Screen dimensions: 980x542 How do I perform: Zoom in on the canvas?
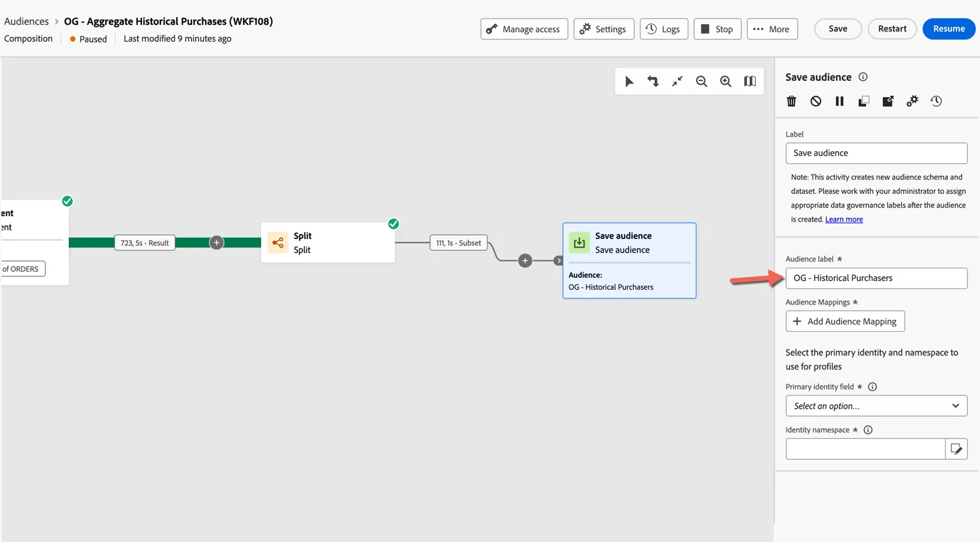coord(726,81)
